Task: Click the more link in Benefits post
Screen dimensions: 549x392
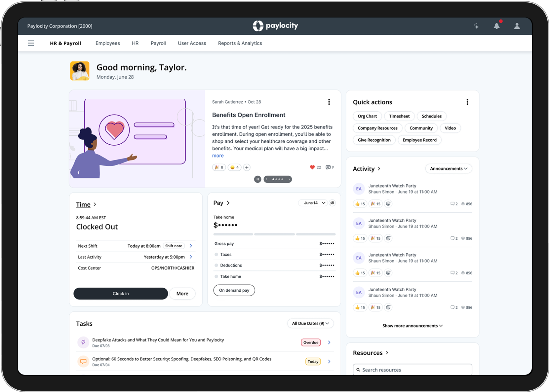Action: pyautogui.click(x=218, y=156)
